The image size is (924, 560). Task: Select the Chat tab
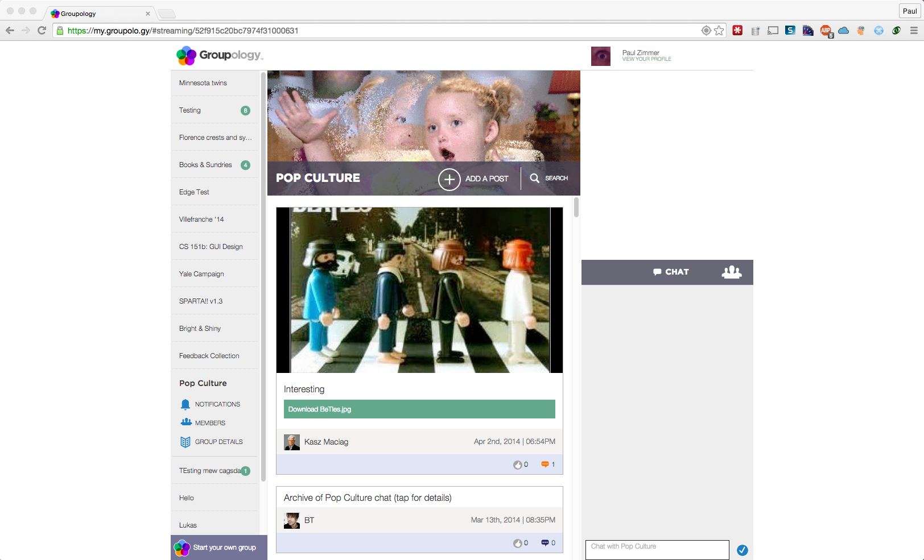coord(671,272)
